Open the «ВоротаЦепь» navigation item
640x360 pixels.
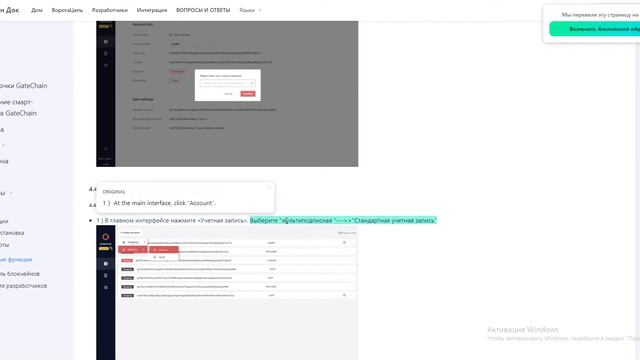click(x=67, y=10)
